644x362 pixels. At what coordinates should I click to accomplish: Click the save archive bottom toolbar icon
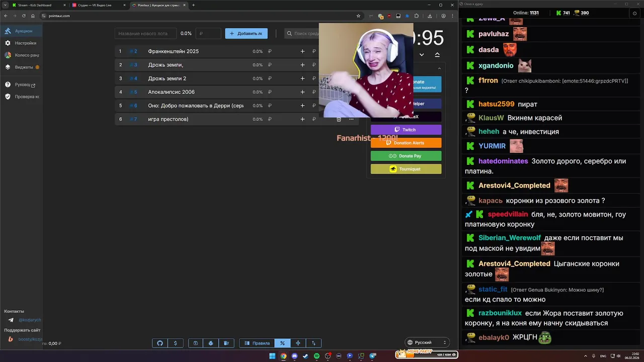(x=196, y=343)
